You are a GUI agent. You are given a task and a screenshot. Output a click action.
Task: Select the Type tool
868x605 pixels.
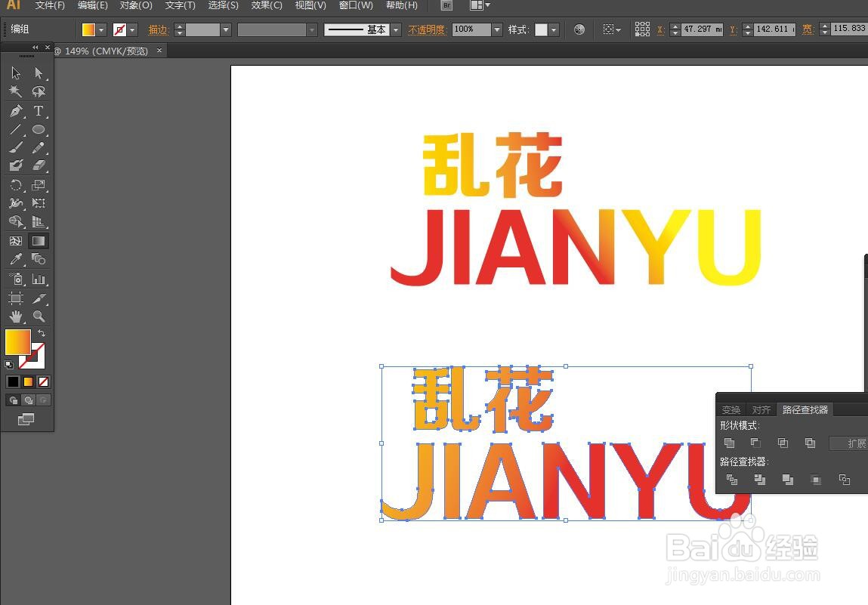click(x=39, y=111)
